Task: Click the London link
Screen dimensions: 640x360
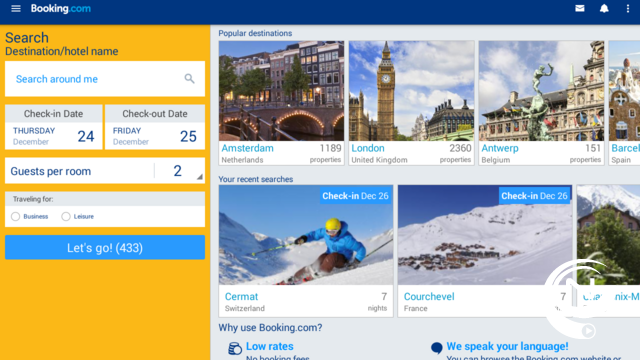Action: tap(368, 148)
